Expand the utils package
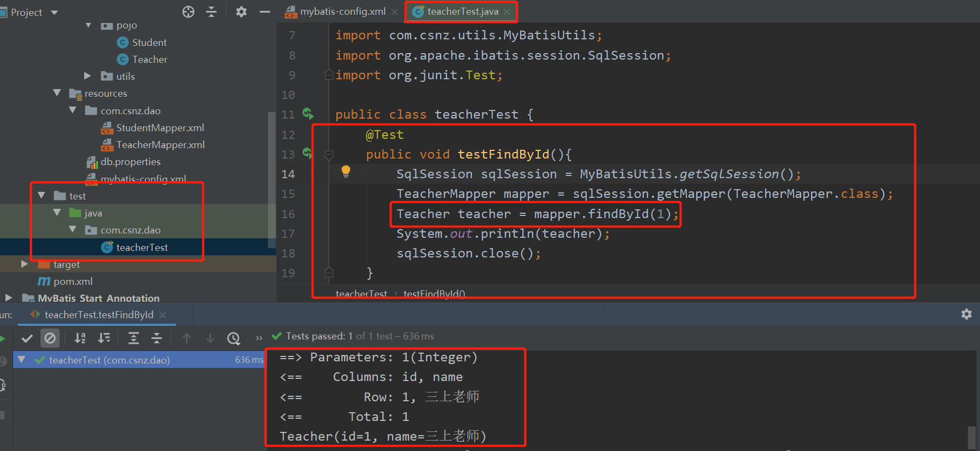Image resolution: width=980 pixels, height=451 pixels. (87, 76)
